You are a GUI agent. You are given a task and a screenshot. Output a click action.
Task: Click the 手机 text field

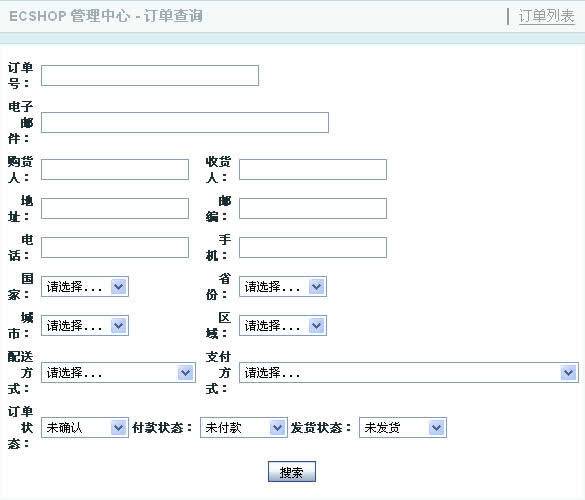313,247
